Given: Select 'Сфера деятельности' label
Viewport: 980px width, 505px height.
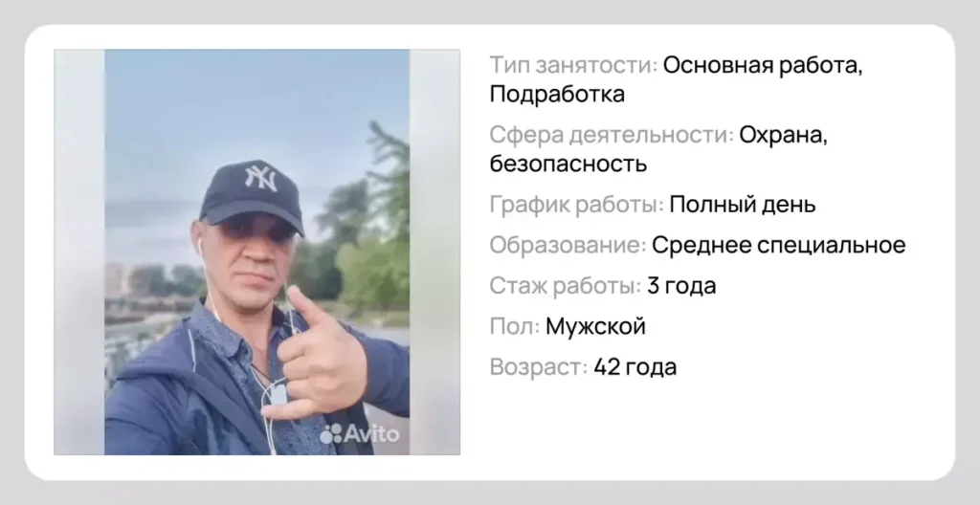Looking at the screenshot, I should 612,134.
